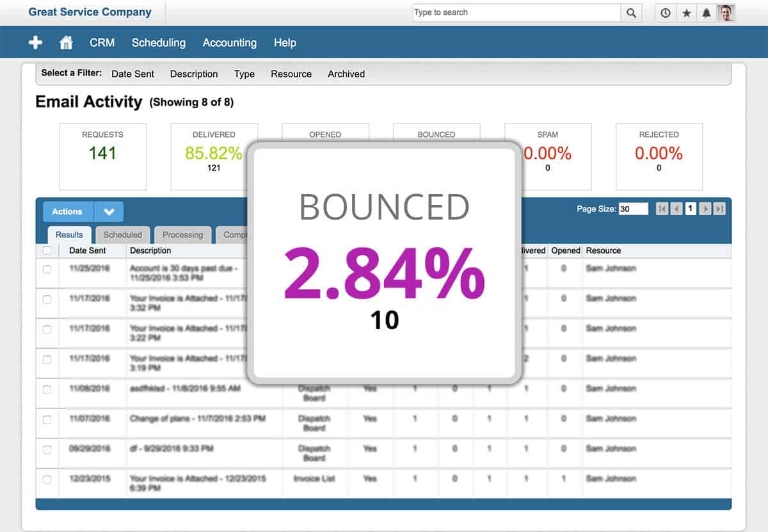Sort by Description column header
768x532 pixels.
pos(150,251)
